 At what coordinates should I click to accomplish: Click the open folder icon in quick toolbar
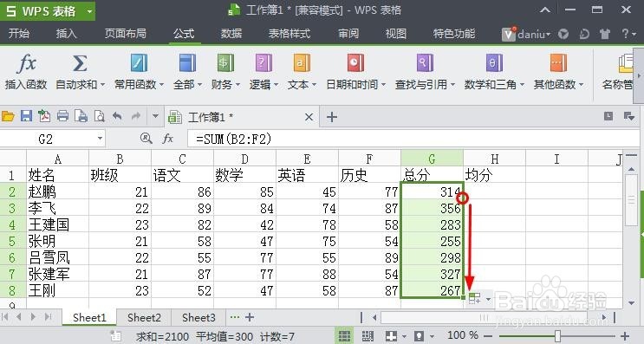click(x=8, y=117)
